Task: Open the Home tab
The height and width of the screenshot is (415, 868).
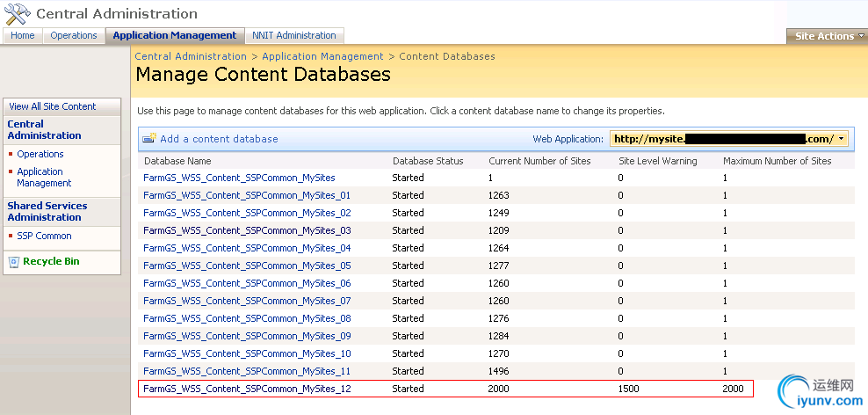Action: coord(23,35)
